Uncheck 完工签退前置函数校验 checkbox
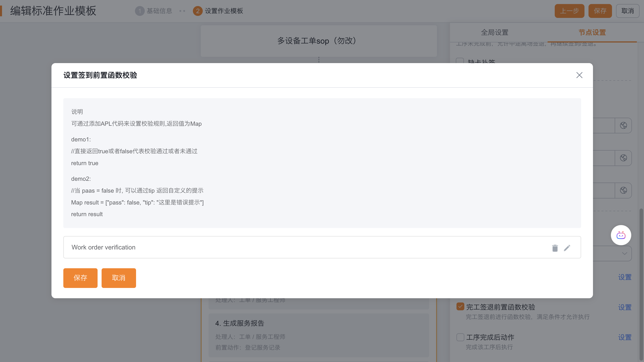The image size is (644, 362). pos(460,307)
